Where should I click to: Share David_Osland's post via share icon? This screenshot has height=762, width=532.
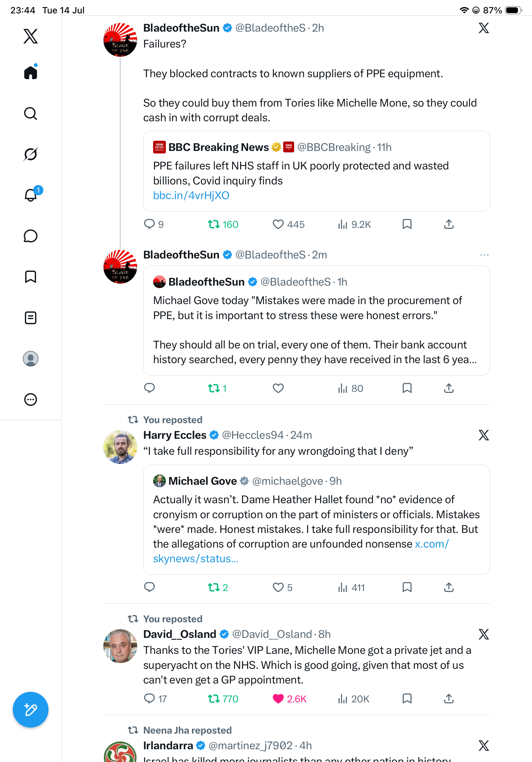coord(449,698)
